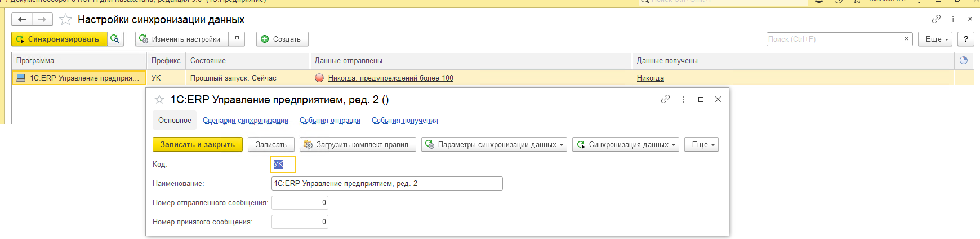Click the Загрузить комплект правил button
This screenshot has width=980, height=239.
pos(358,145)
